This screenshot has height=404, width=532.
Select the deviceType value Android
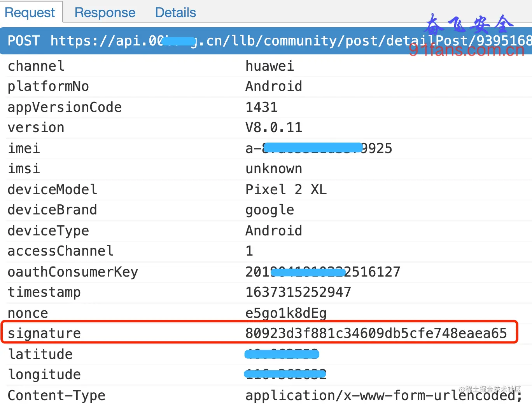[274, 231]
